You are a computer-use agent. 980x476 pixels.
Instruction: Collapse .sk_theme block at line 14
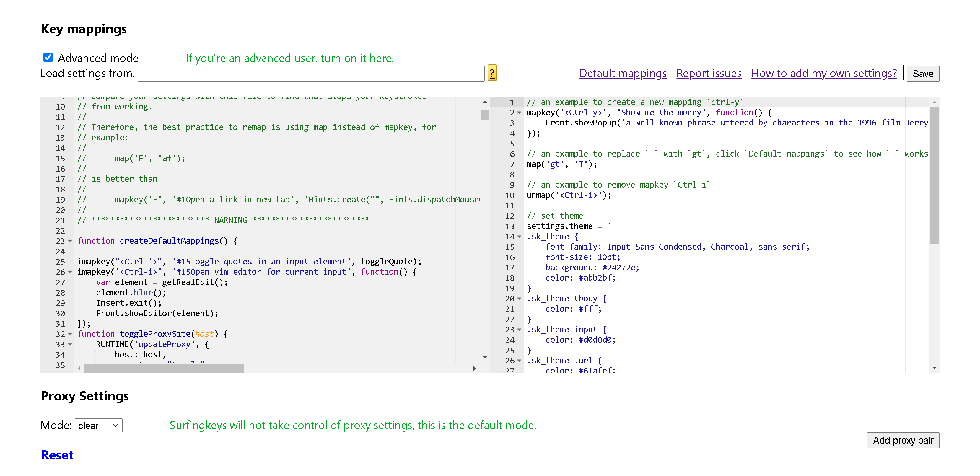point(519,237)
